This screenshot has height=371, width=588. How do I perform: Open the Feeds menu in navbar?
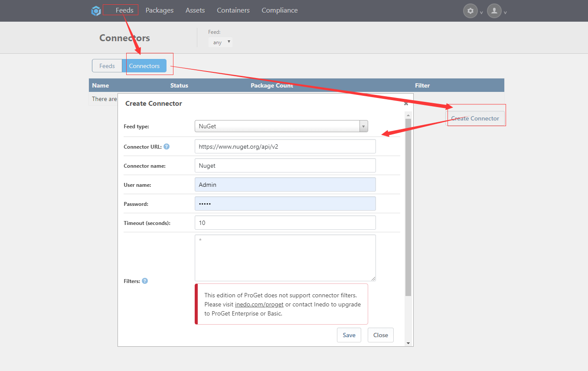tap(124, 10)
